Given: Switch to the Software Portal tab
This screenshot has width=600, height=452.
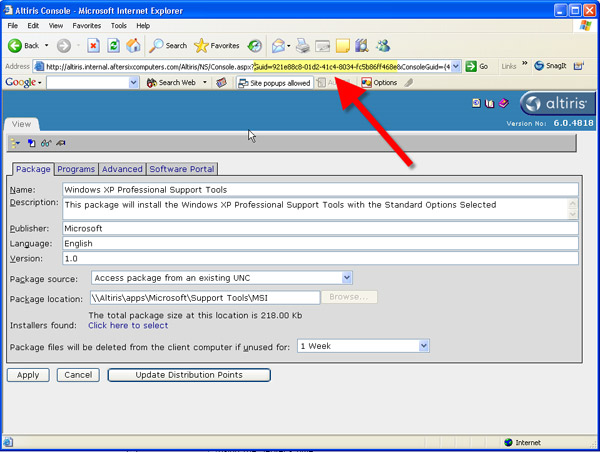Looking at the screenshot, I should tap(182, 169).
